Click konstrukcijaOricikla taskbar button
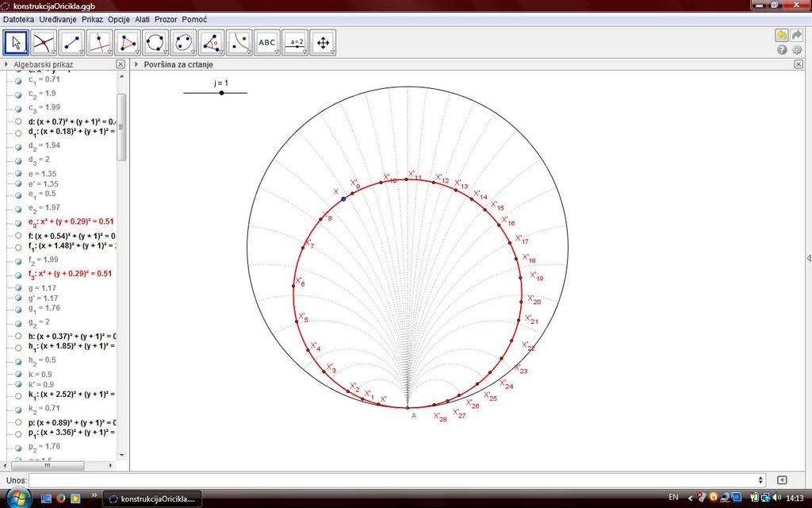Image resolution: width=812 pixels, height=508 pixels. click(x=152, y=498)
